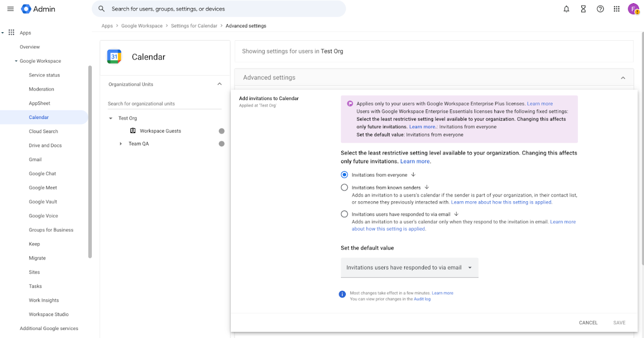Select Invitations from known senders

(345, 187)
